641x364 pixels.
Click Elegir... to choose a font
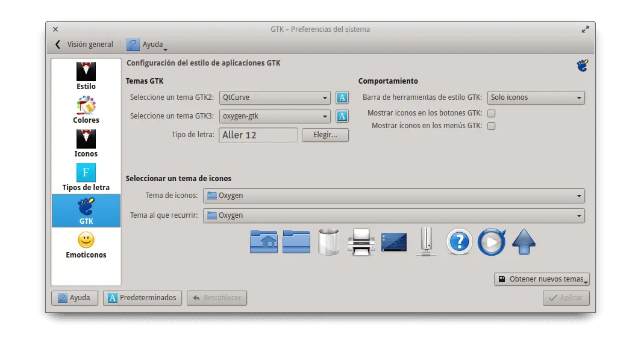(325, 135)
